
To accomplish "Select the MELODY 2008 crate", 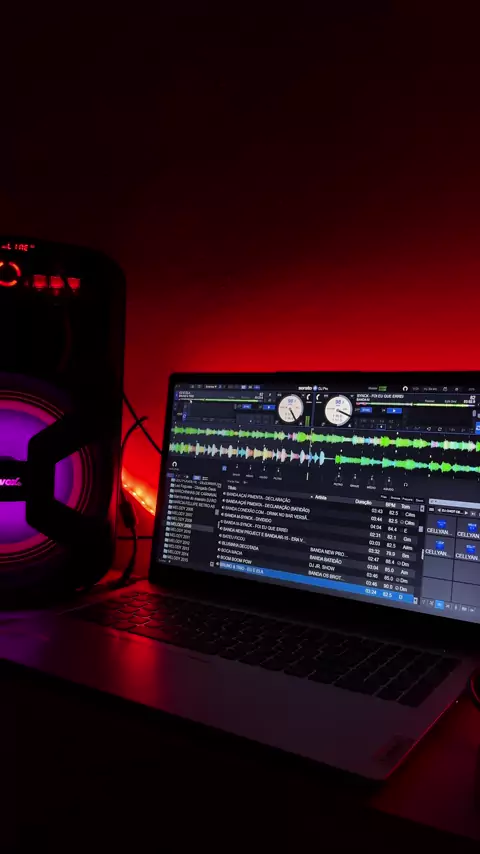I will point(180,525).
